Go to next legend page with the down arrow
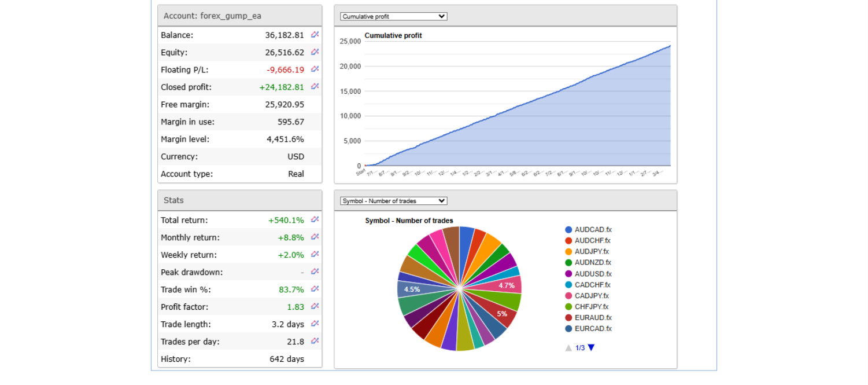This screenshot has height=385, width=868. (591, 348)
